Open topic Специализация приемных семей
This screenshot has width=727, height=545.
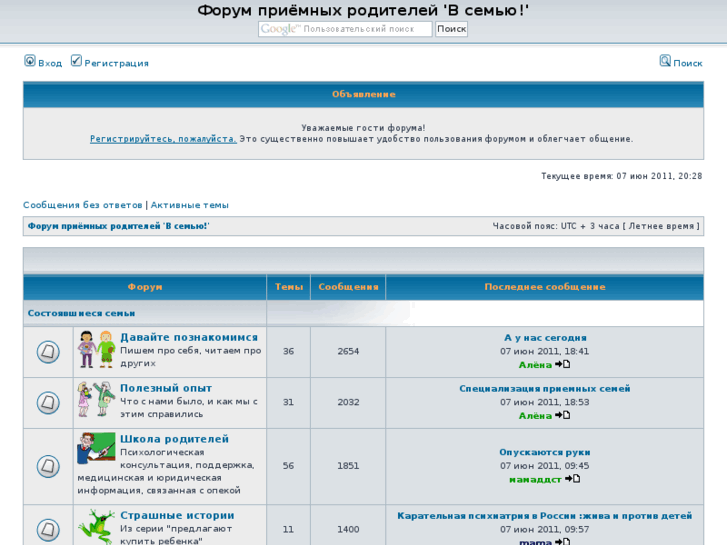click(x=545, y=389)
